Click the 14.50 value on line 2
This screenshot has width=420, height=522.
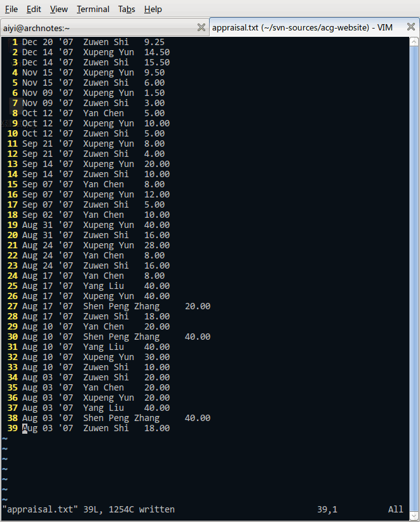coord(157,52)
